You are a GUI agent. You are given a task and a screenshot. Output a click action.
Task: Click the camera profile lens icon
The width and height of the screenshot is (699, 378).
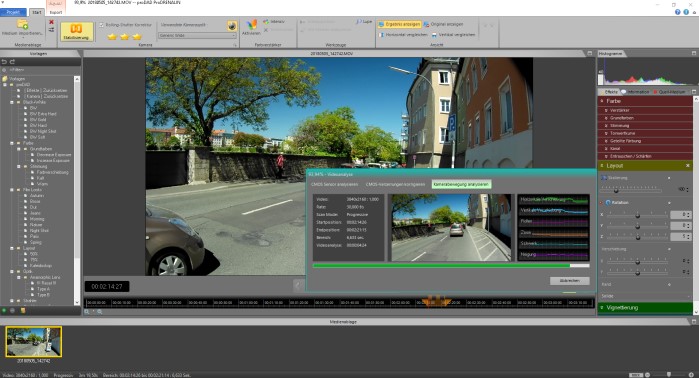[x=232, y=26]
